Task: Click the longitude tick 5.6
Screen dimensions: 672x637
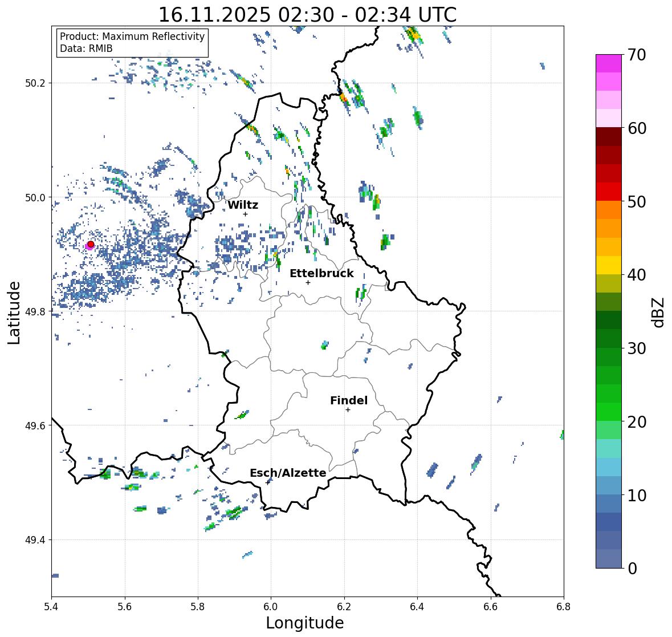Action: pyautogui.click(x=125, y=607)
